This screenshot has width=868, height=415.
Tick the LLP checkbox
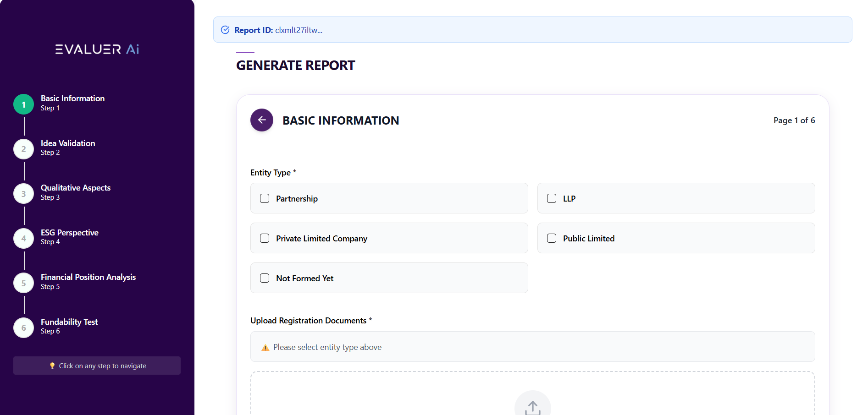click(552, 198)
